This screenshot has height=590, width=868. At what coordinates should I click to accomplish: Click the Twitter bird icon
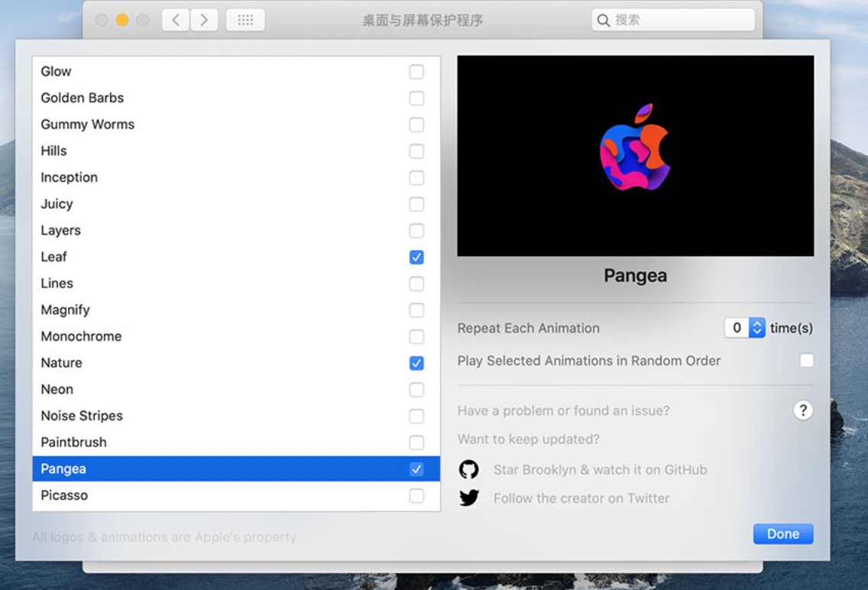(x=469, y=498)
